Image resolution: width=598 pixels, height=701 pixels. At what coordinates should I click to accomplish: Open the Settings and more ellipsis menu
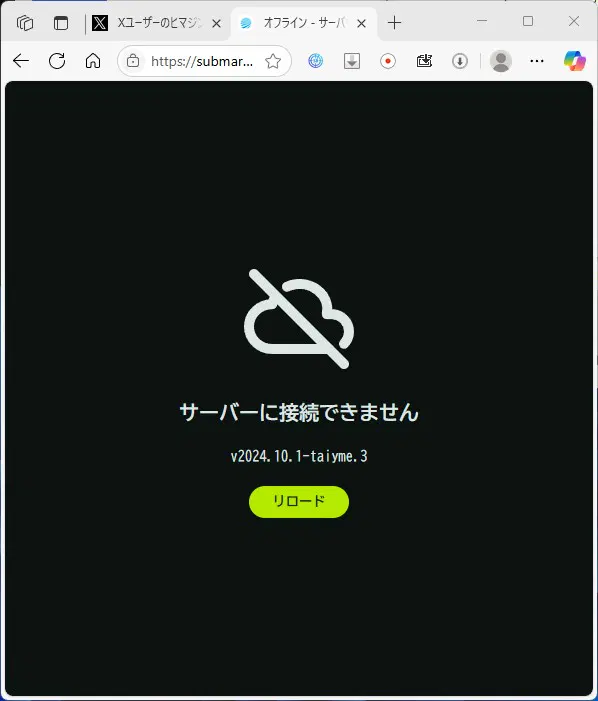[537, 61]
